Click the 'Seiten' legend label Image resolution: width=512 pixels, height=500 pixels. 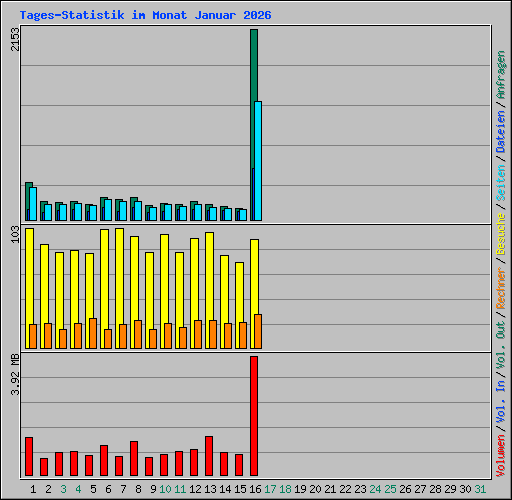(501, 183)
